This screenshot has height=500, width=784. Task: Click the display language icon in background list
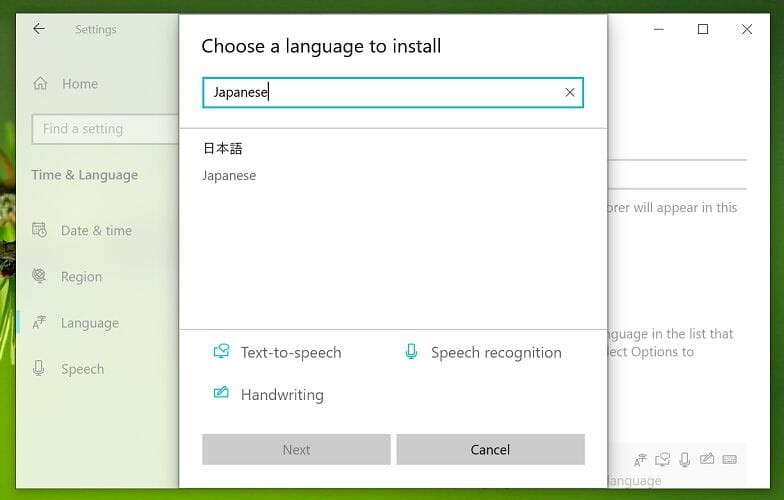640,460
